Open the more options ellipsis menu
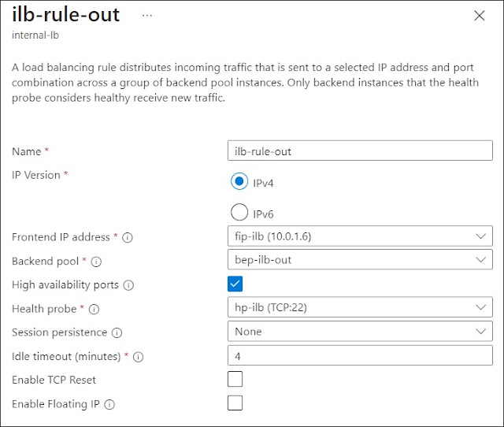Screen dimensions: 504x427 point(147,16)
